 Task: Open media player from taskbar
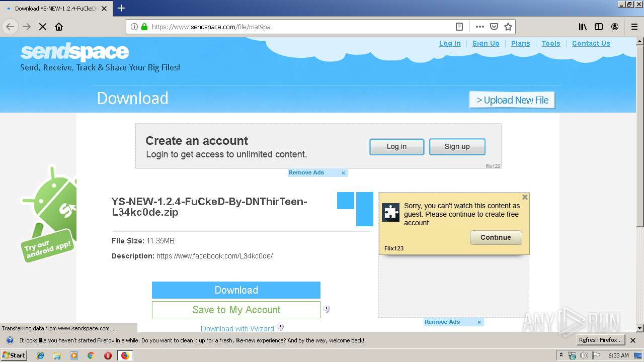point(74,355)
